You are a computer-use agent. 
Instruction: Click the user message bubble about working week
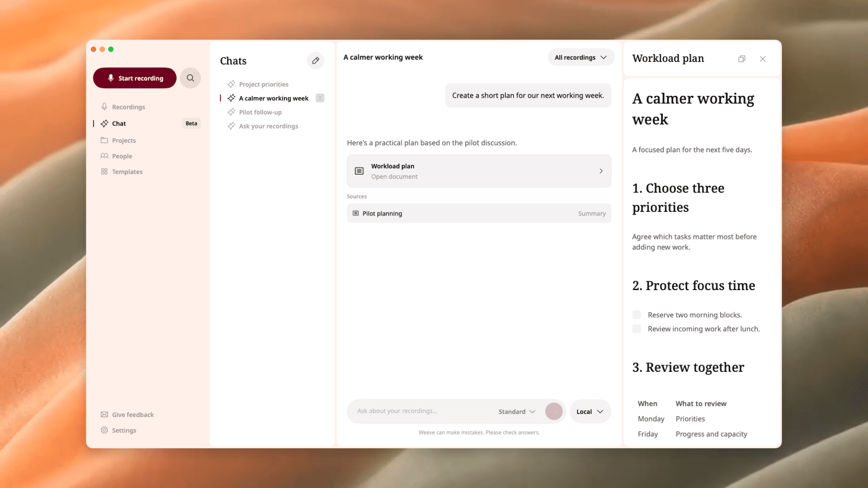pos(528,95)
